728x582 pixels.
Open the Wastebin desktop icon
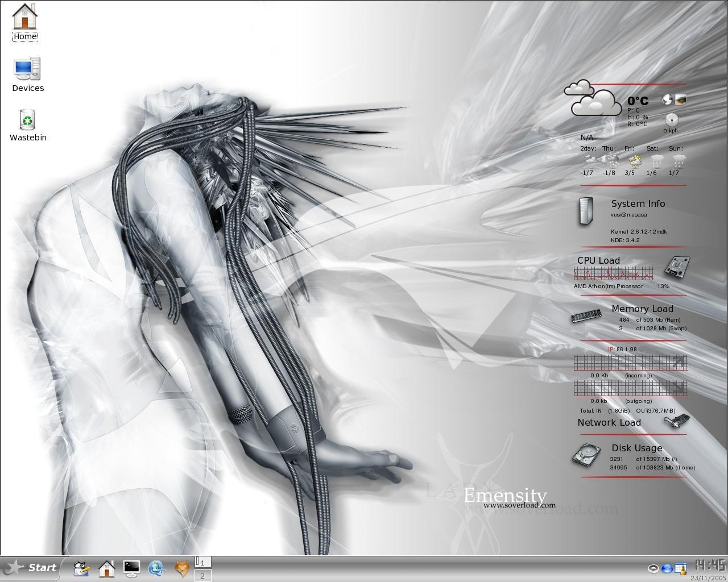click(28, 125)
